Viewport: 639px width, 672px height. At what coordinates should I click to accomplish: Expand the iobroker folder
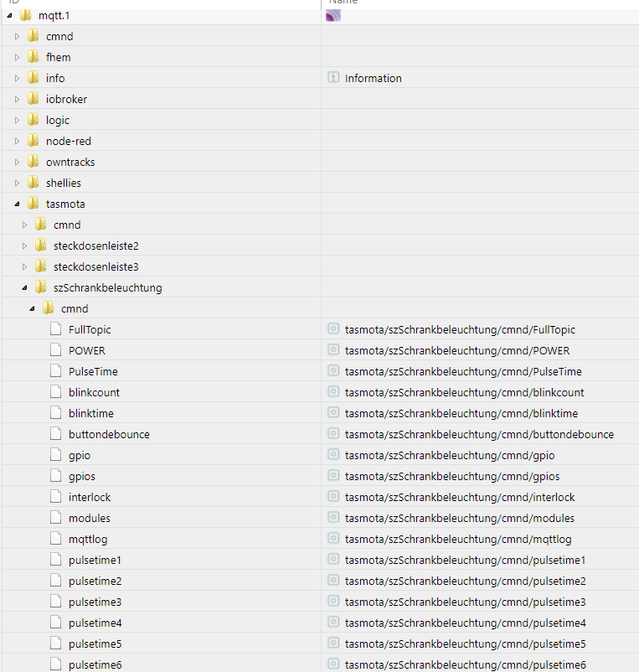click(17, 100)
